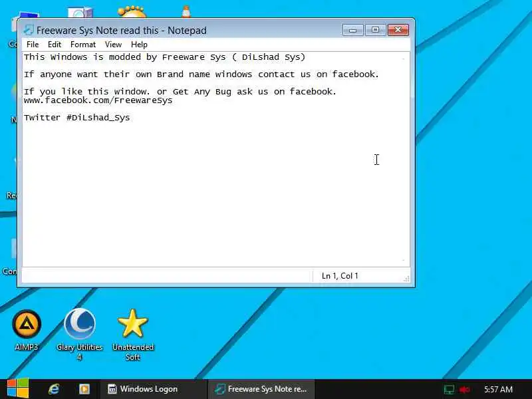
Task: Close the Notepad window
Action: click(398, 30)
